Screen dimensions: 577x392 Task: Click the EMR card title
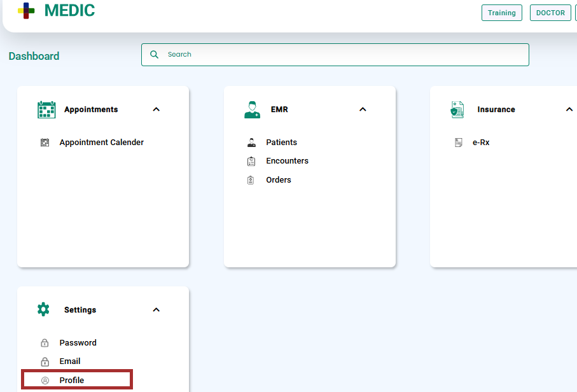click(x=279, y=109)
